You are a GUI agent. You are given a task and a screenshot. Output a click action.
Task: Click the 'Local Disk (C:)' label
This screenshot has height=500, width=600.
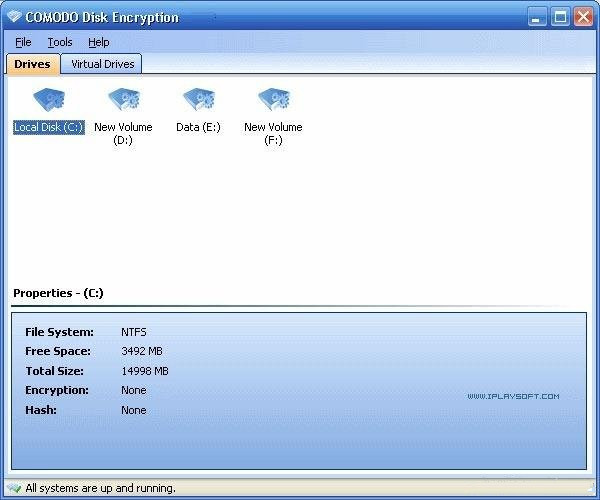point(49,127)
